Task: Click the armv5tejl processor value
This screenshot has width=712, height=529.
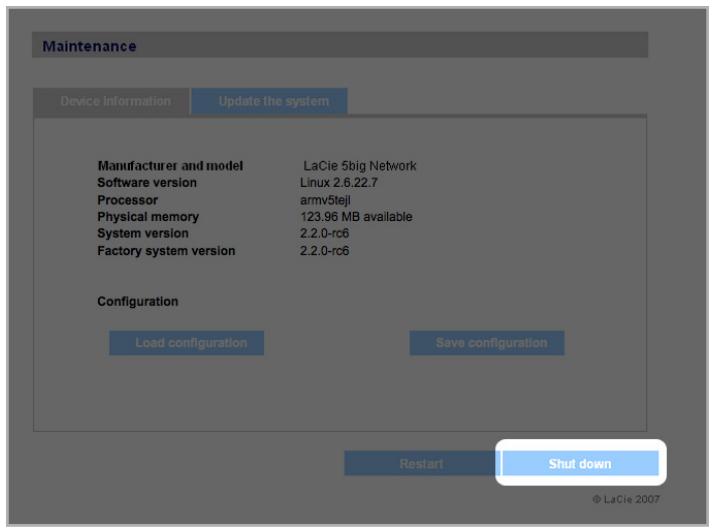Action: [x=325, y=200]
